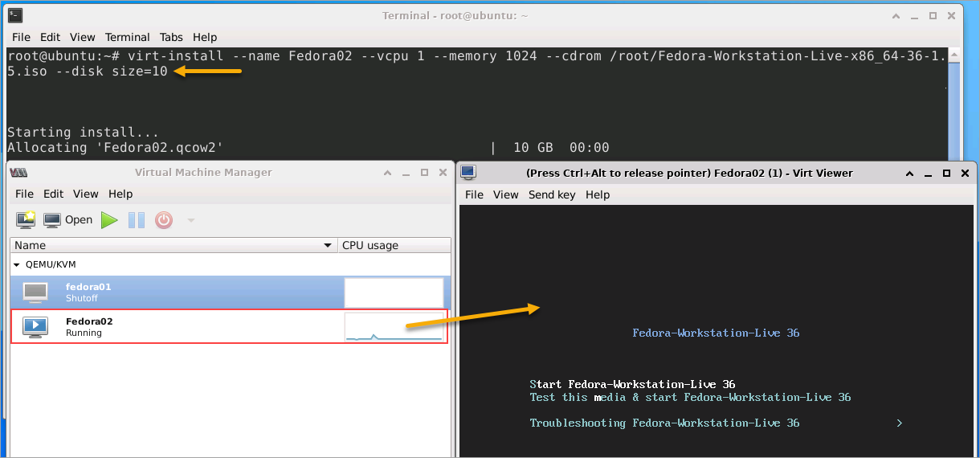Click the terminal app icon in title bar
This screenshot has width=980, height=458.
[14, 15]
